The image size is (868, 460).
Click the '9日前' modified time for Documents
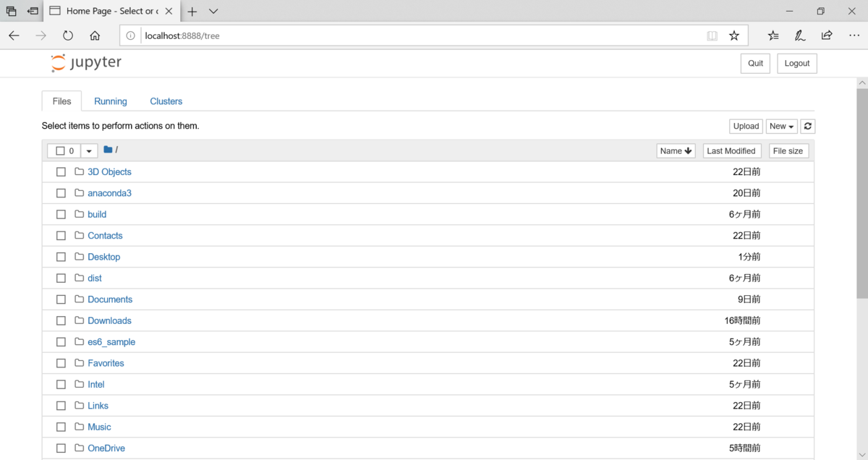pos(749,299)
